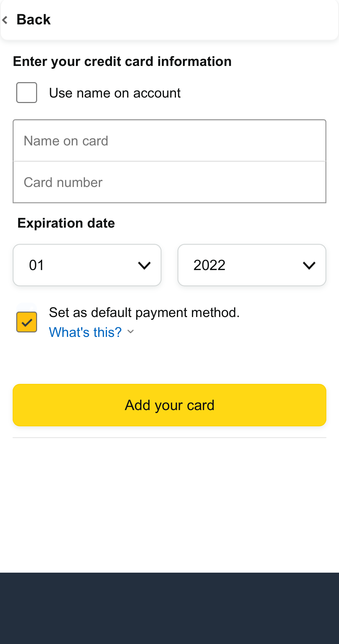339x644 pixels.
Task: Click the year dropdown chevron icon
Action: point(309,265)
